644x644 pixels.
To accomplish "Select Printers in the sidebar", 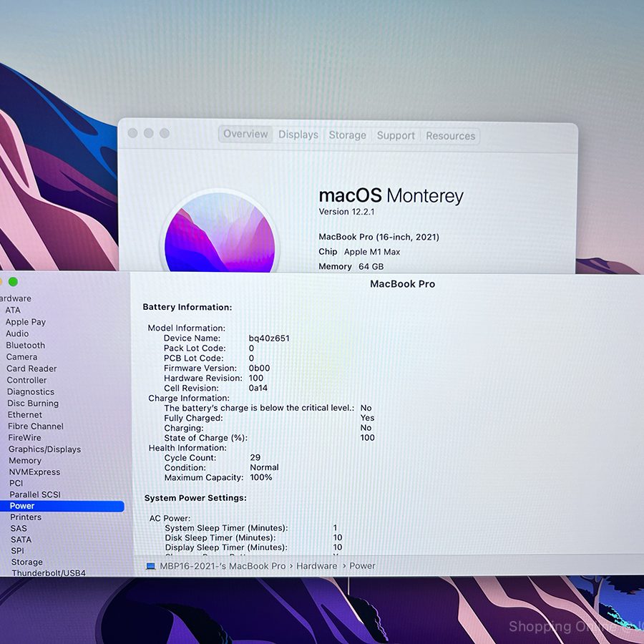I will point(26,517).
